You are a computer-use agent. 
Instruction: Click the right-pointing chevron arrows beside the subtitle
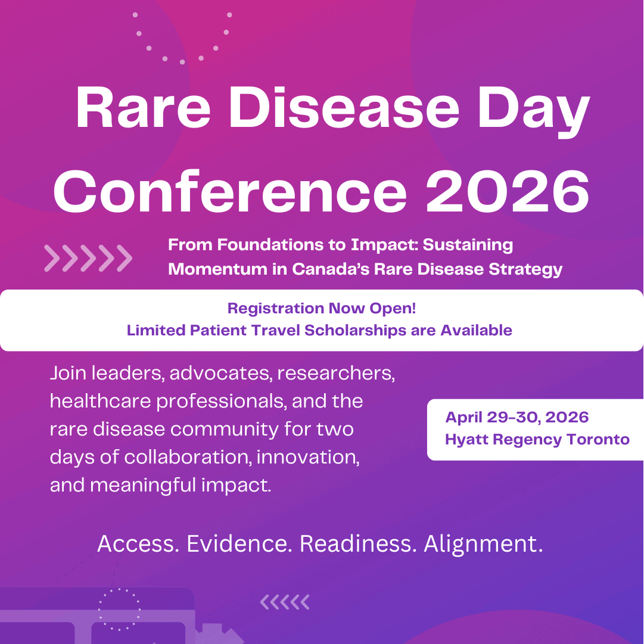[x=88, y=258]
